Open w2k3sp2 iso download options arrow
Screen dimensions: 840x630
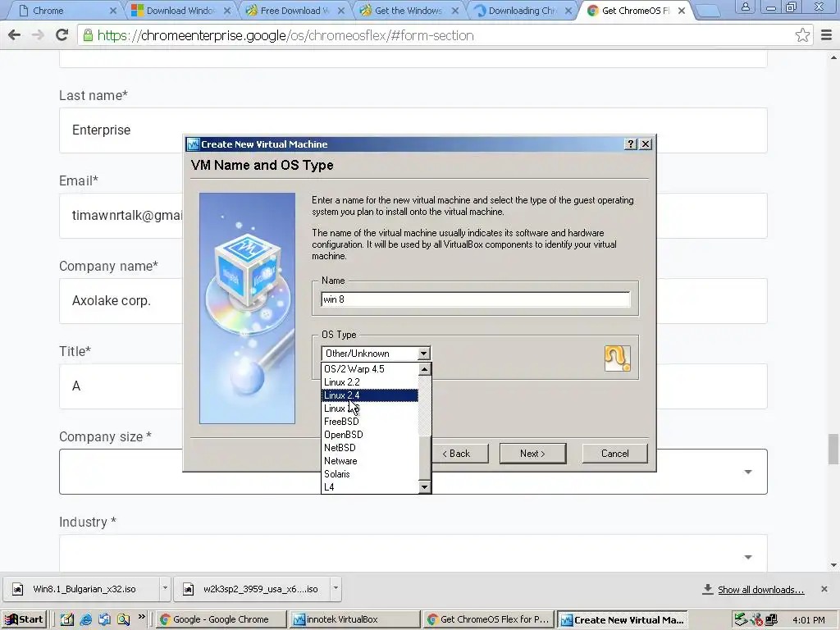click(336, 588)
